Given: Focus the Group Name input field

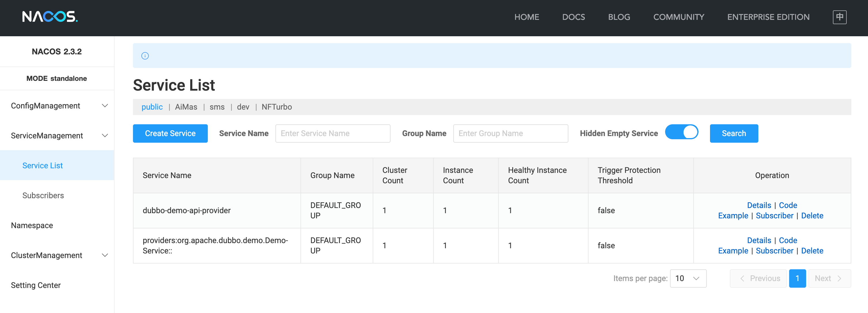Looking at the screenshot, I should 511,133.
